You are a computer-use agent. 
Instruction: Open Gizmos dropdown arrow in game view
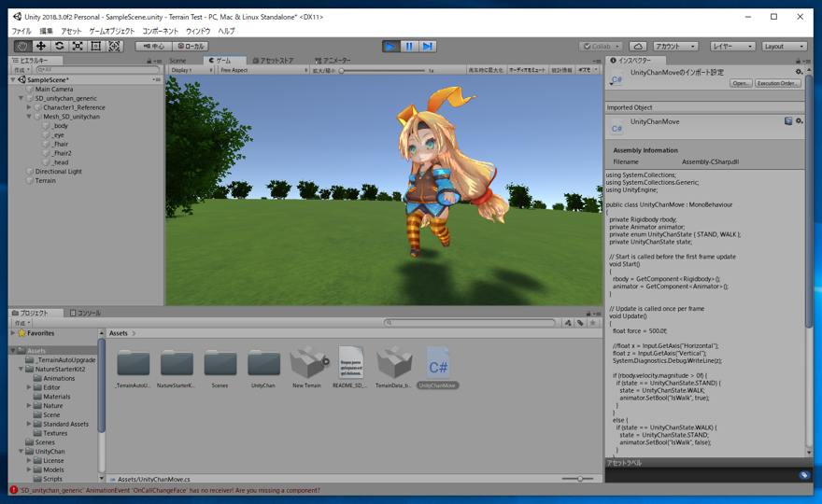tap(596, 70)
